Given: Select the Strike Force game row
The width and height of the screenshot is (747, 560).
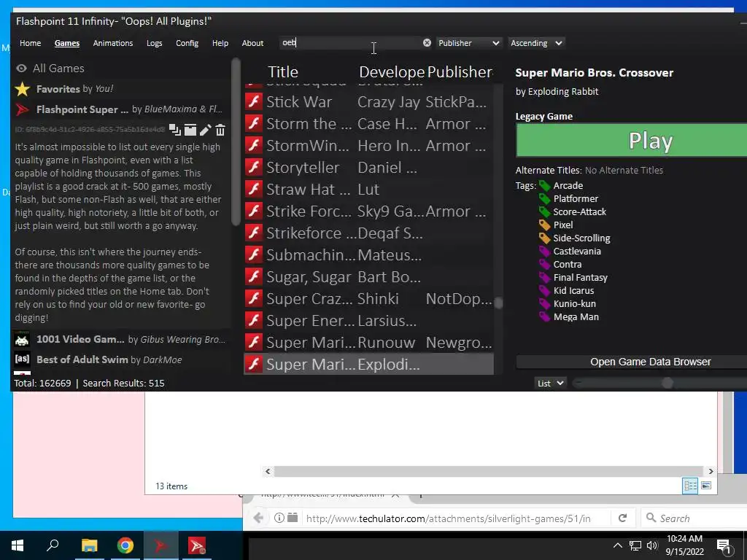Looking at the screenshot, I should (x=368, y=211).
